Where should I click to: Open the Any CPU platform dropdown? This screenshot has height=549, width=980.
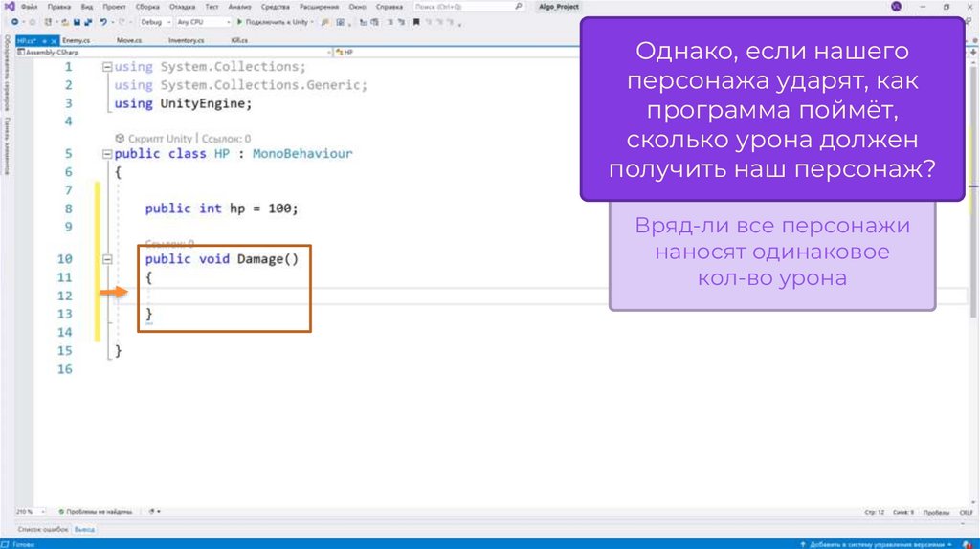coord(203,21)
